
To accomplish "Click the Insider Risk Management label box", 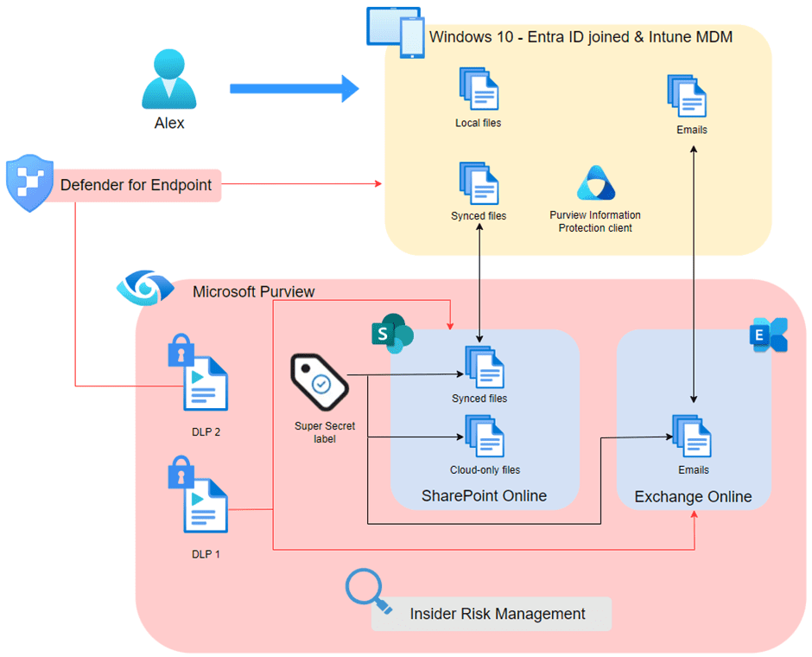I will pyautogui.click(x=492, y=614).
